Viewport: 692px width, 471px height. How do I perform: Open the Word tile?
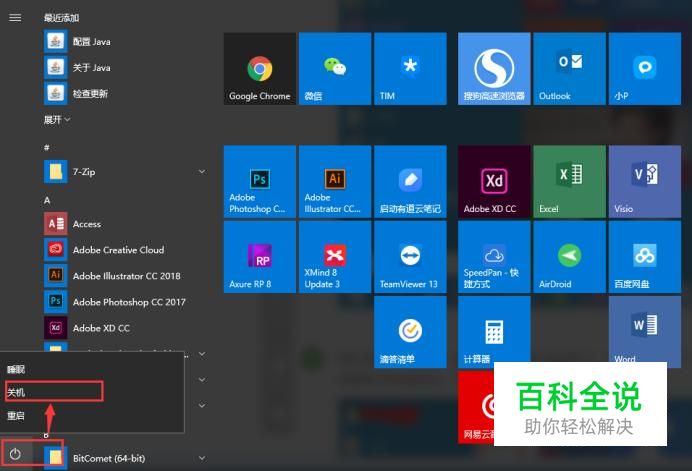pyautogui.click(x=645, y=329)
